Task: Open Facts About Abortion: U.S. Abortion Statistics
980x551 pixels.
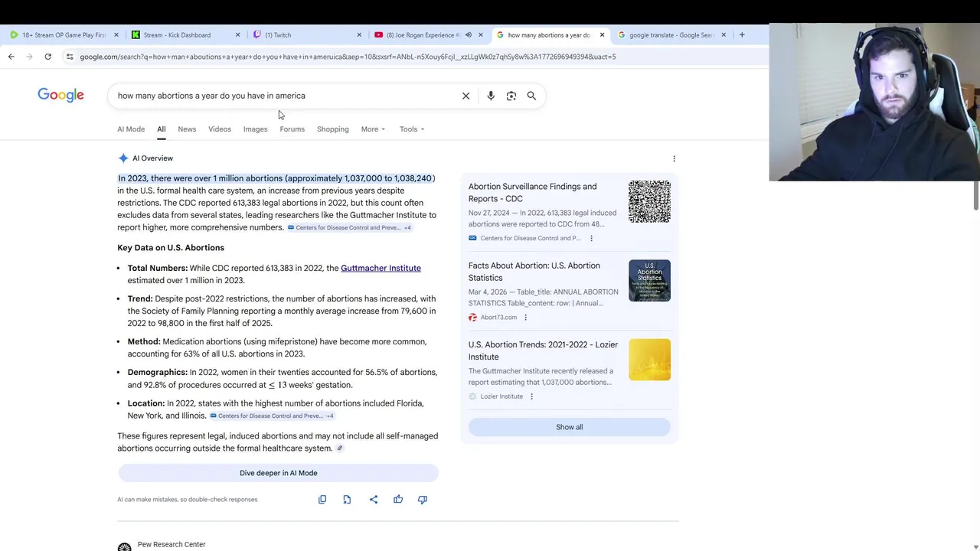Action: (534, 272)
